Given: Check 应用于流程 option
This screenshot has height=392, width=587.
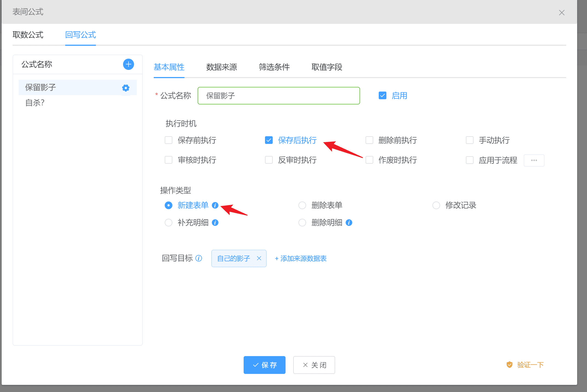Looking at the screenshot, I should click(470, 160).
